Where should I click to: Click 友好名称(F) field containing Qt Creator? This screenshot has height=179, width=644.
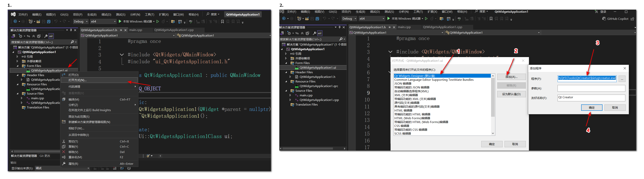pyautogui.click(x=591, y=98)
